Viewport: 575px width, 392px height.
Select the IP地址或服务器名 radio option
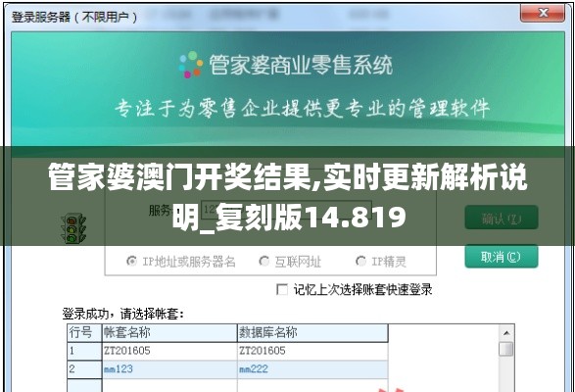pyautogui.click(x=131, y=262)
